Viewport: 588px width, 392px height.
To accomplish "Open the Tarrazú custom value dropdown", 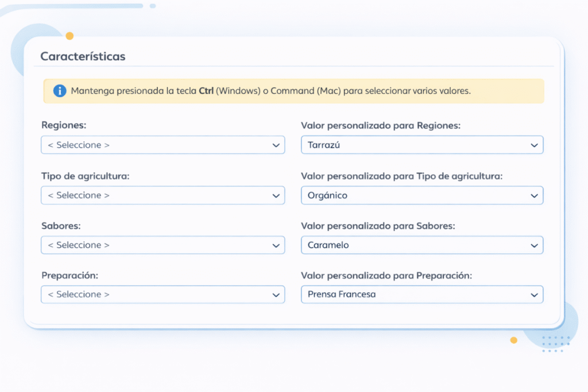I will click(x=422, y=145).
